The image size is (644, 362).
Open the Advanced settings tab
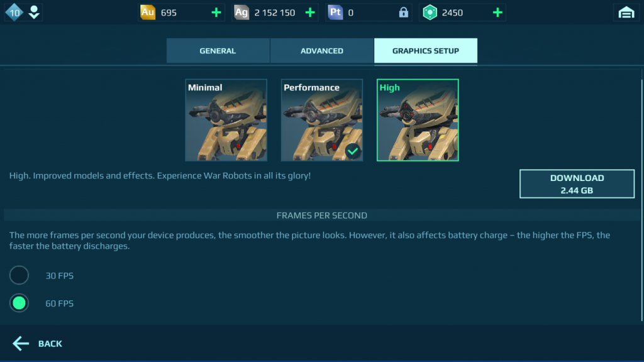tap(322, 51)
